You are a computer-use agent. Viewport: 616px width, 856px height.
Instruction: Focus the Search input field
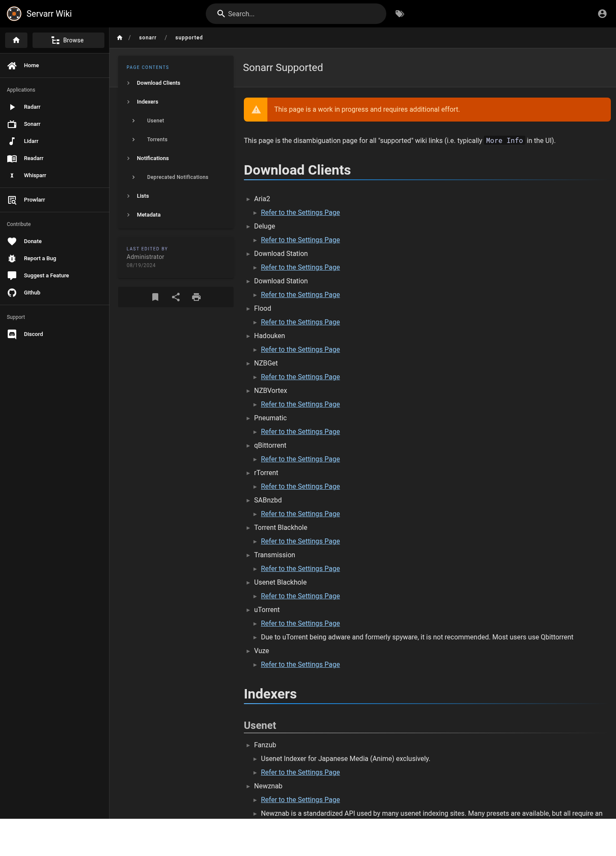coord(296,14)
